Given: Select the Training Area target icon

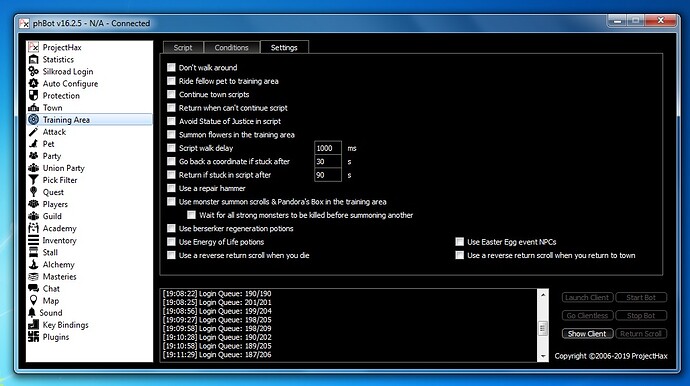Looking at the screenshot, I should (x=33, y=120).
